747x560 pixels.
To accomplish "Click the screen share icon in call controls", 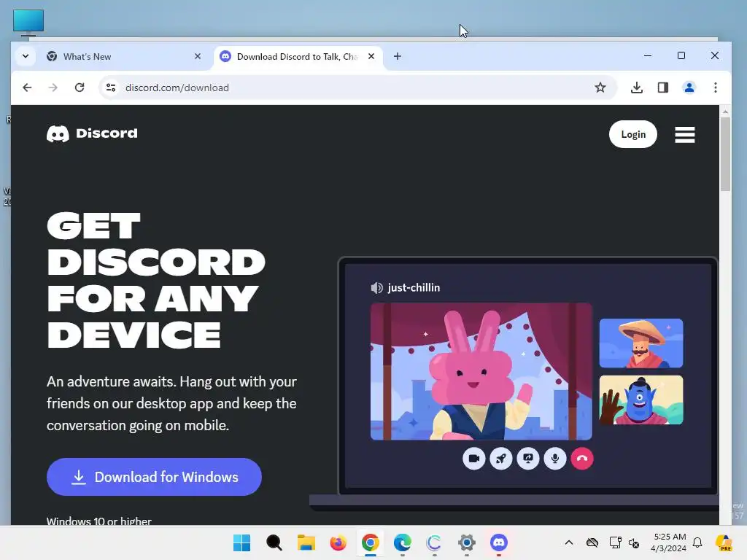I will click(528, 459).
